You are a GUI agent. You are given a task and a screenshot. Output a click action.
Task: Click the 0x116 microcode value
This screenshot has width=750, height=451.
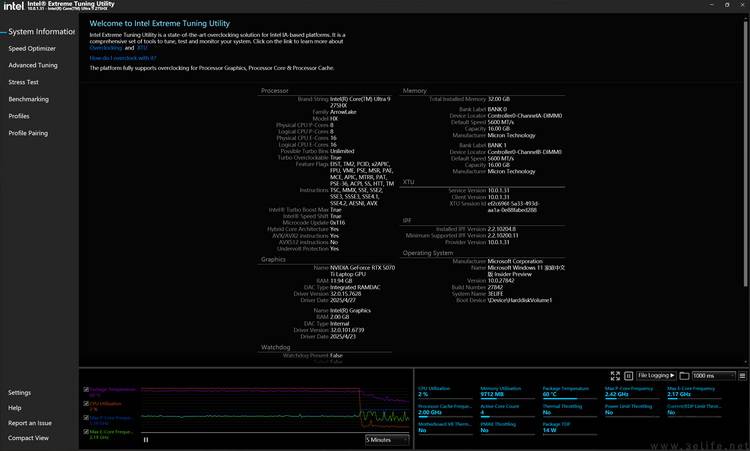(x=337, y=222)
